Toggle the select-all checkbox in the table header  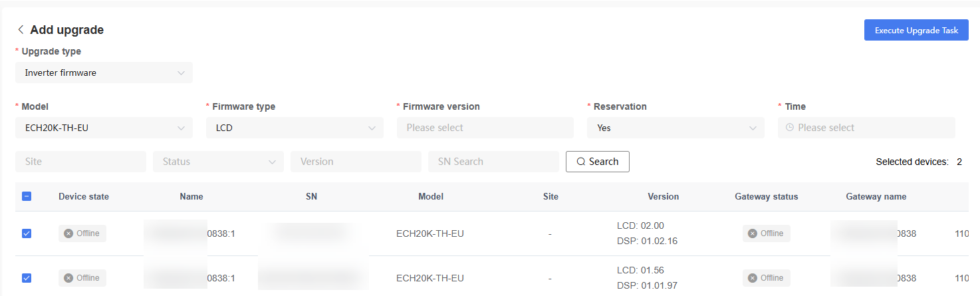point(27,196)
